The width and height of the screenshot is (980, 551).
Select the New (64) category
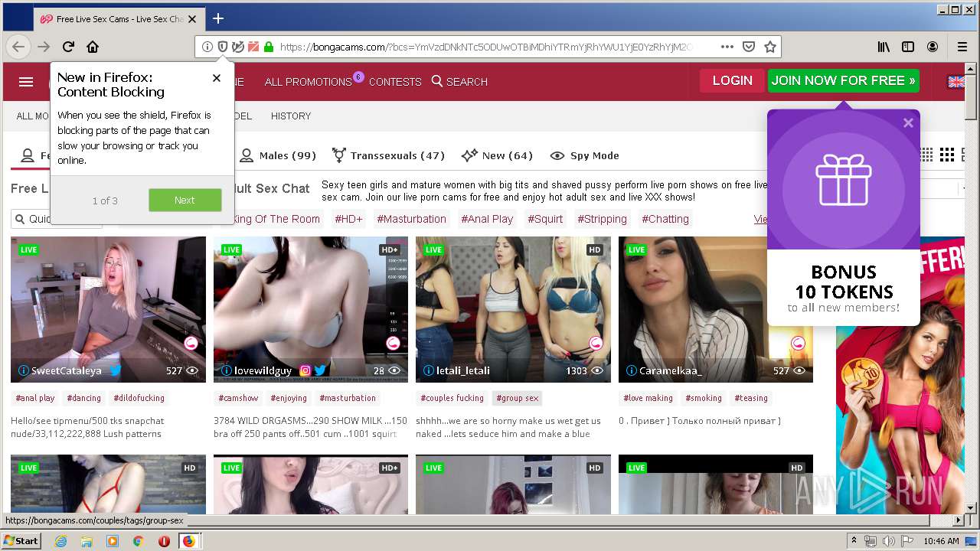[498, 155]
